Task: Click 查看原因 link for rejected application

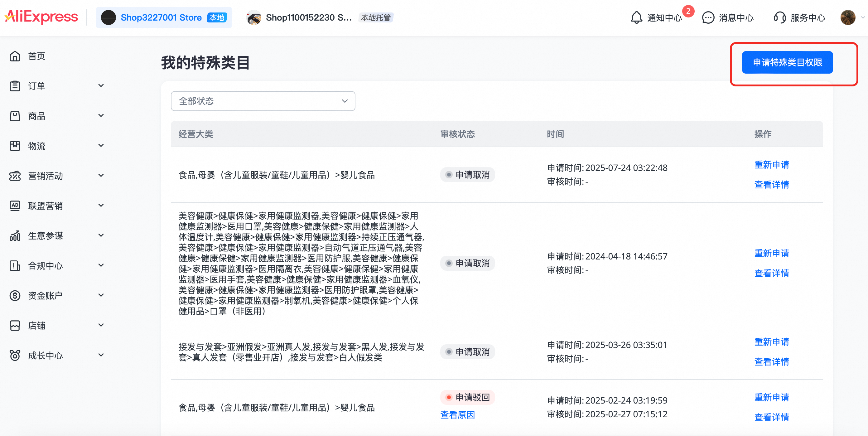Action: pyautogui.click(x=457, y=415)
